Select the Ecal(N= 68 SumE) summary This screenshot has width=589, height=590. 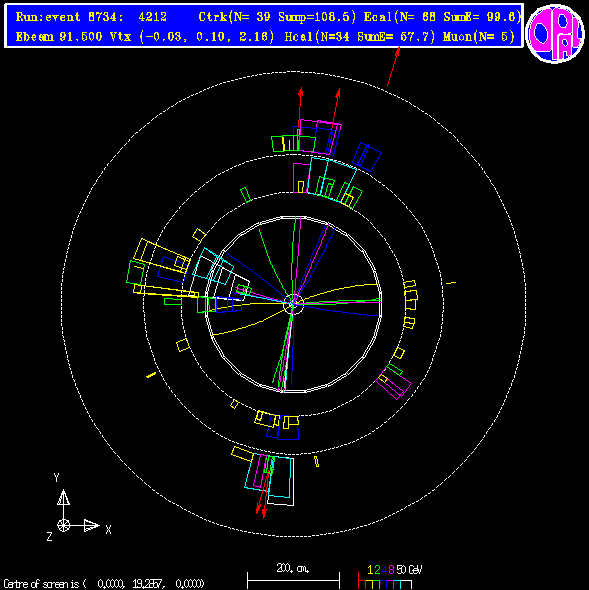click(442, 17)
